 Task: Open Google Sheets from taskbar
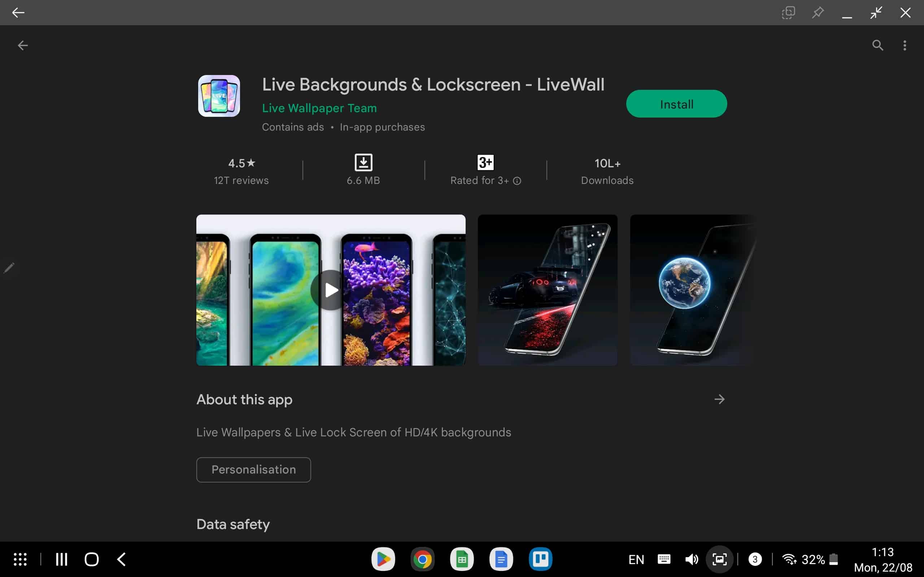point(462,559)
